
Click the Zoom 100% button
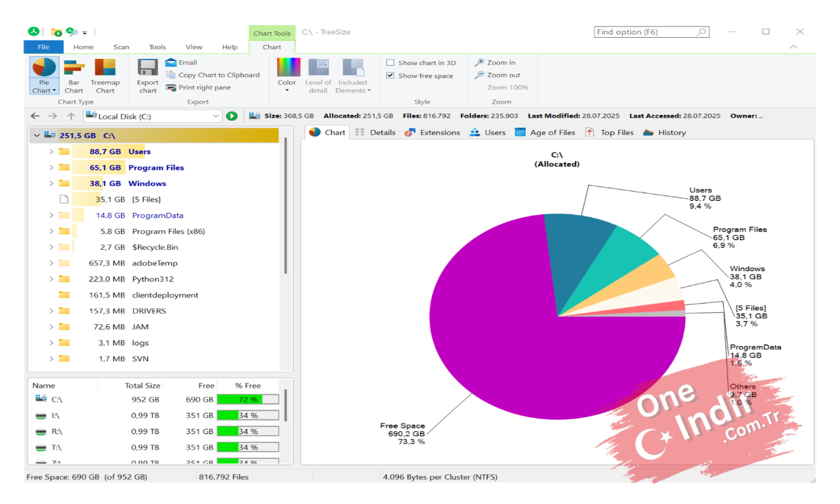point(507,87)
